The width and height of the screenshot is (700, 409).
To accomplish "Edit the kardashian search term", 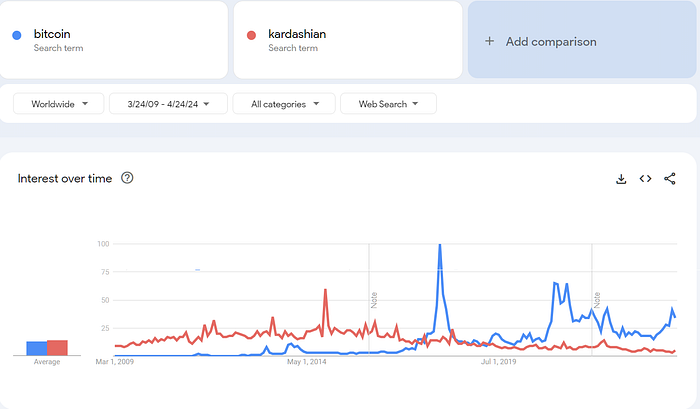I will point(298,34).
